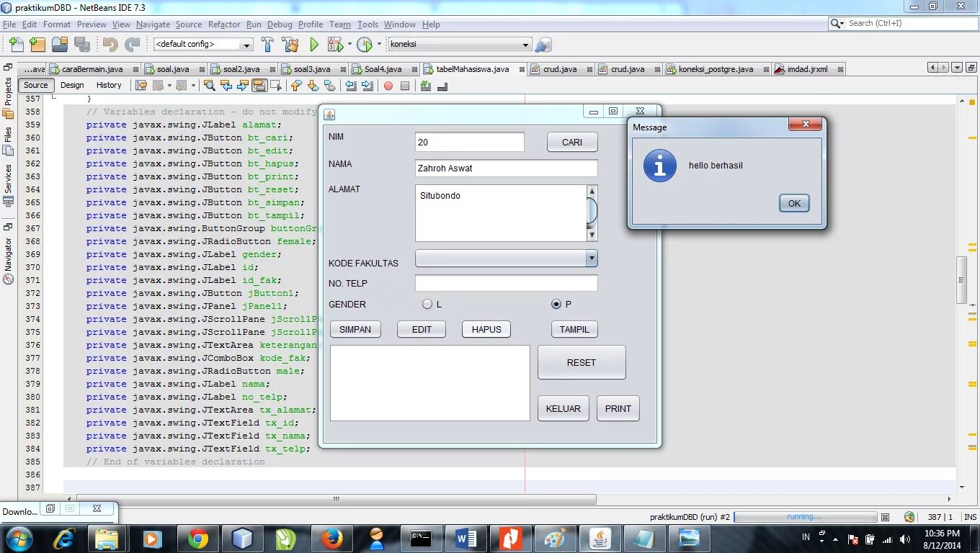Image resolution: width=980 pixels, height=553 pixels.
Task: Open the Refactor menu
Action: pyautogui.click(x=224, y=24)
